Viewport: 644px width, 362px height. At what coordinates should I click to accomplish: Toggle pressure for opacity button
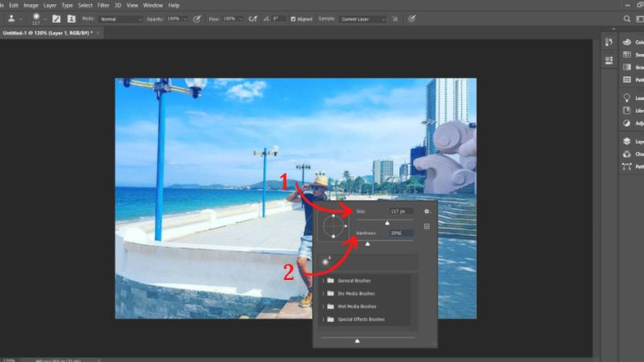click(197, 18)
